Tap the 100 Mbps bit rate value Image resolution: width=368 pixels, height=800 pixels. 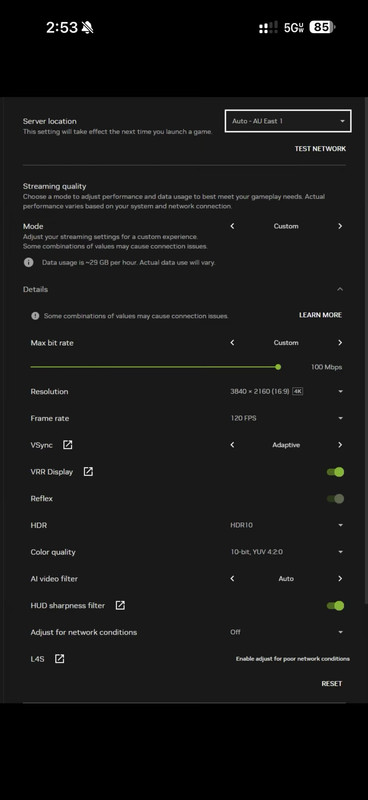pos(327,367)
